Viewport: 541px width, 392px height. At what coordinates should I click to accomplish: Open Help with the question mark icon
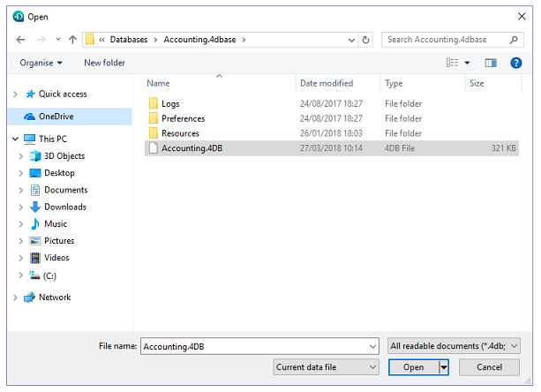(515, 63)
